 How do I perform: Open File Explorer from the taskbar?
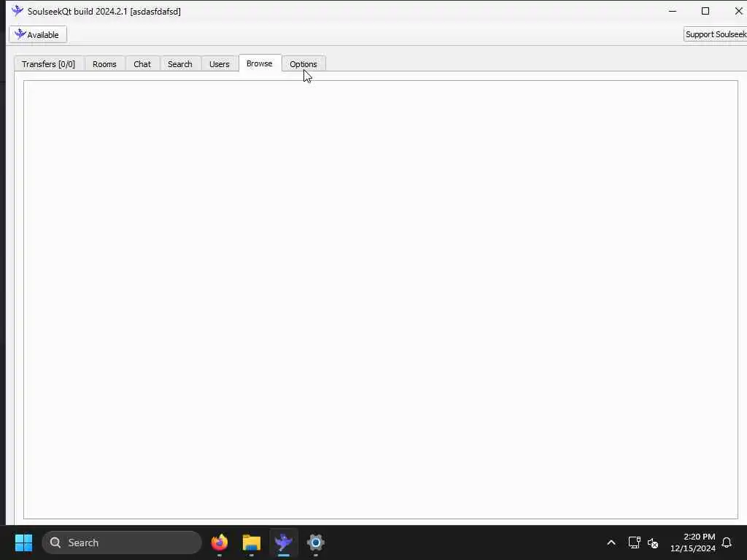click(252, 542)
